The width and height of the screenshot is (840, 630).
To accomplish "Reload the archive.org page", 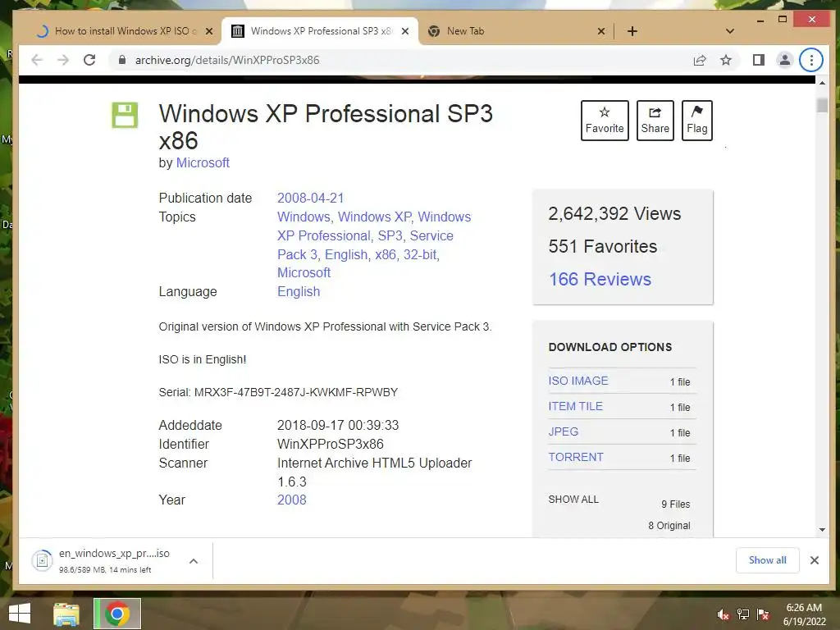I will coord(89,60).
